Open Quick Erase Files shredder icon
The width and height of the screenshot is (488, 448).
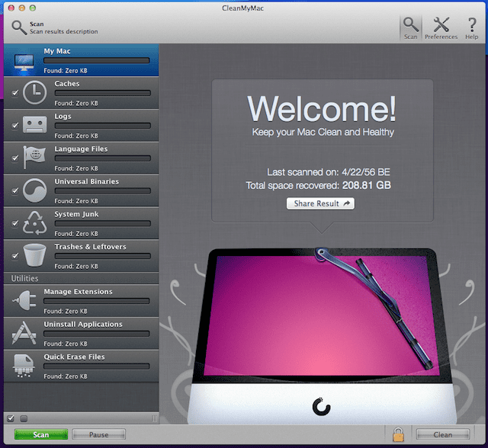(24, 366)
